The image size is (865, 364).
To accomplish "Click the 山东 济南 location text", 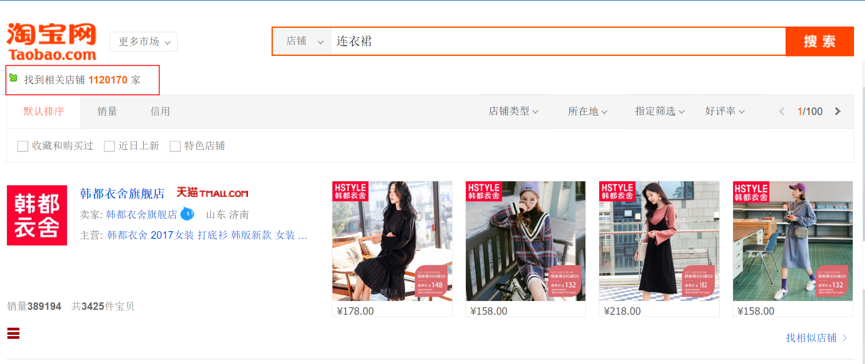I will pyautogui.click(x=227, y=214).
